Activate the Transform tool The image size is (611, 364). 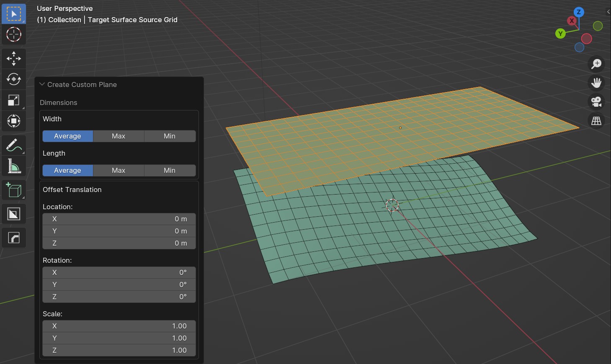[x=14, y=121]
